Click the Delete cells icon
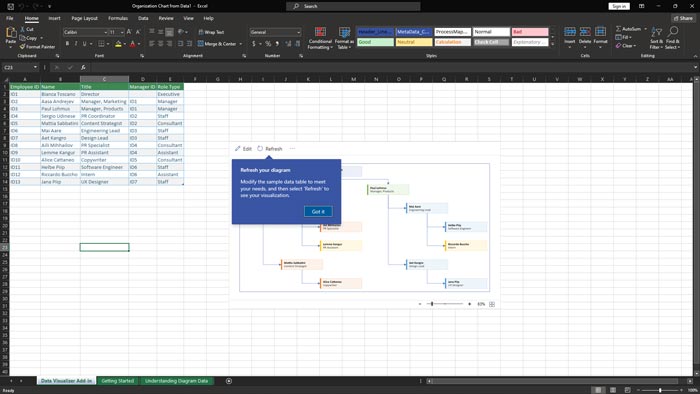This screenshot has width=700, height=394. 585,32
